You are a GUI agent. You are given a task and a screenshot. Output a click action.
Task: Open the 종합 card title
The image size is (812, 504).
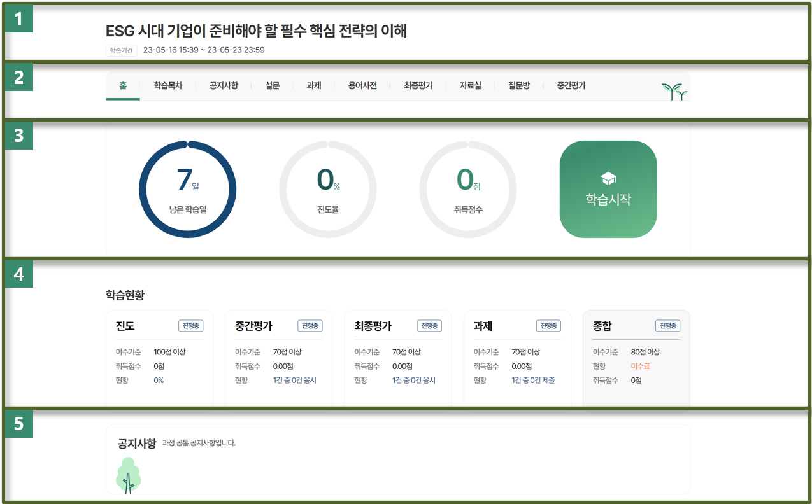[602, 326]
